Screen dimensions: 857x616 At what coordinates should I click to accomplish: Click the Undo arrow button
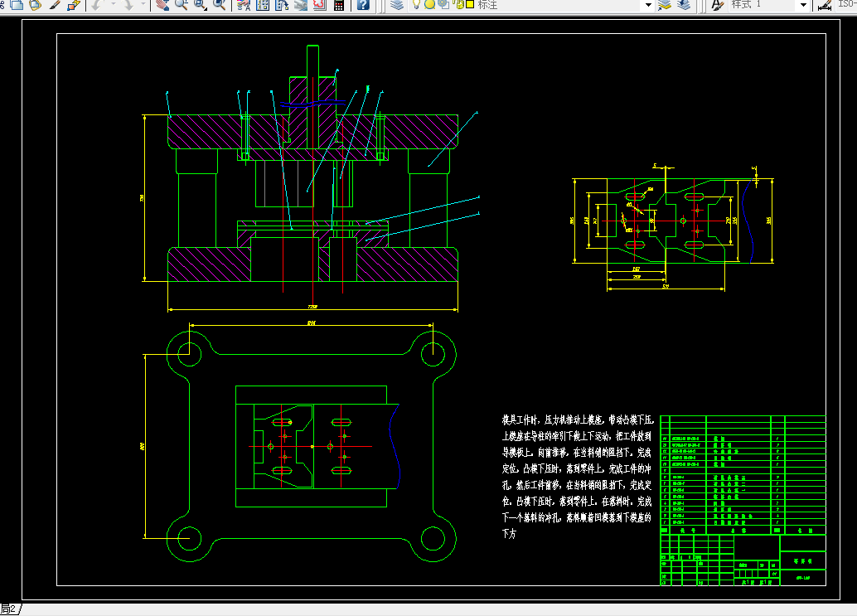tap(95, 5)
